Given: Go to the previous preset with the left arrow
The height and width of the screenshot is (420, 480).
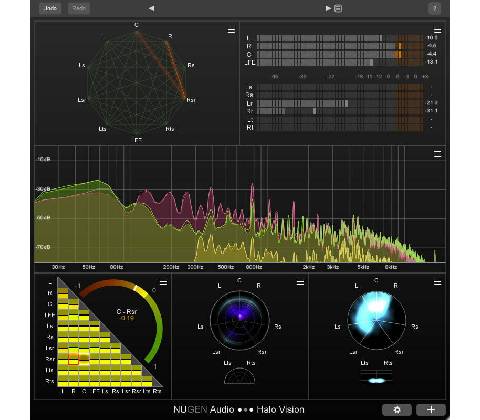Looking at the screenshot, I should [x=151, y=8].
